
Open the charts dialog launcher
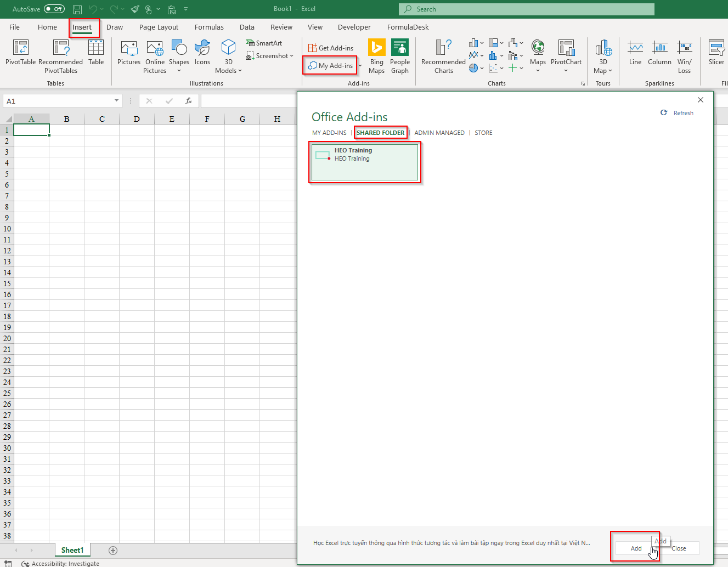[583, 84]
